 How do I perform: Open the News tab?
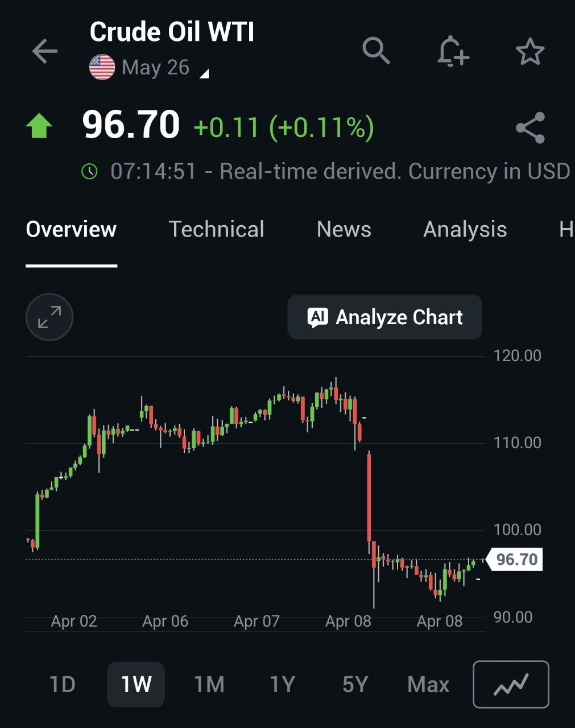click(x=344, y=230)
